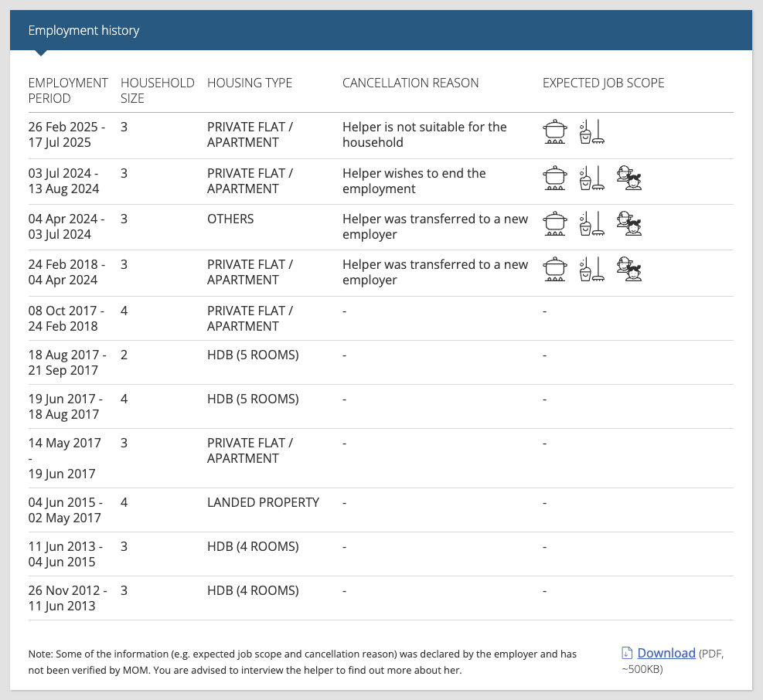
Task: Click the LANDED PROPERTY housing type cell
Action: pos(264,502)
